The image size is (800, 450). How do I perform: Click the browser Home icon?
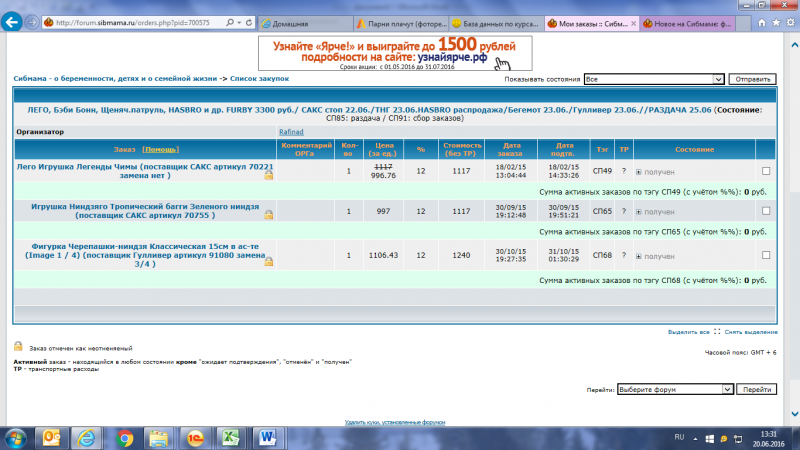pos(761,22)
